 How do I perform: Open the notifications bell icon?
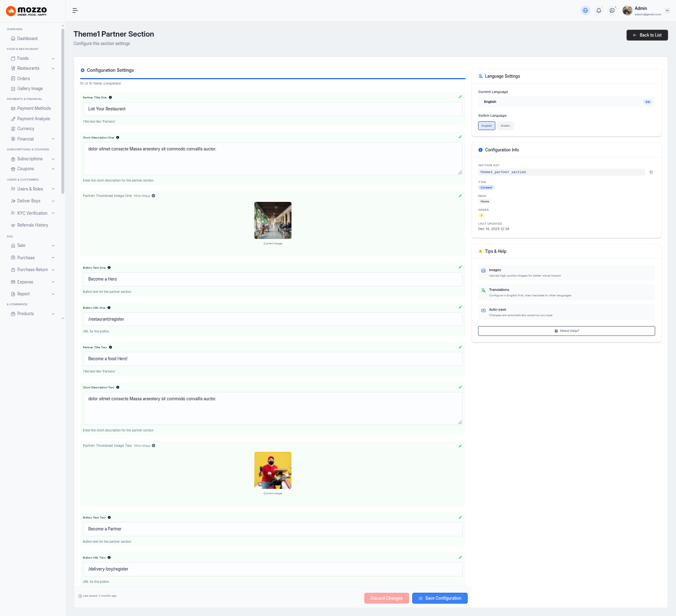click(x=599, y=10)
